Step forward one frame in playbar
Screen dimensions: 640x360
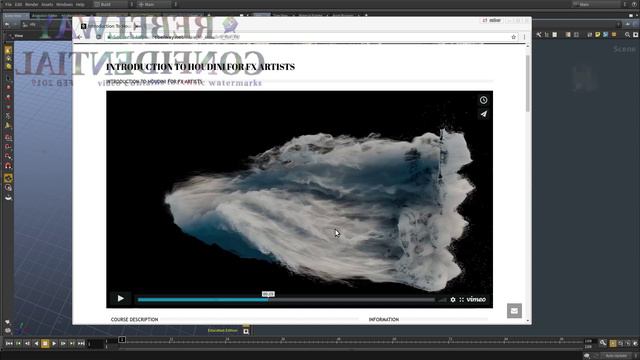[x=63, y=344]
